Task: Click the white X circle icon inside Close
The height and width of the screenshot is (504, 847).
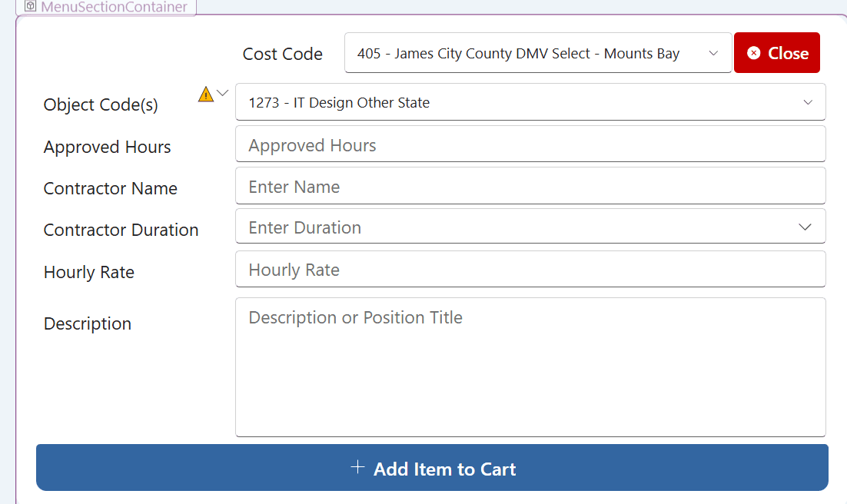Action: click(753, 53)
